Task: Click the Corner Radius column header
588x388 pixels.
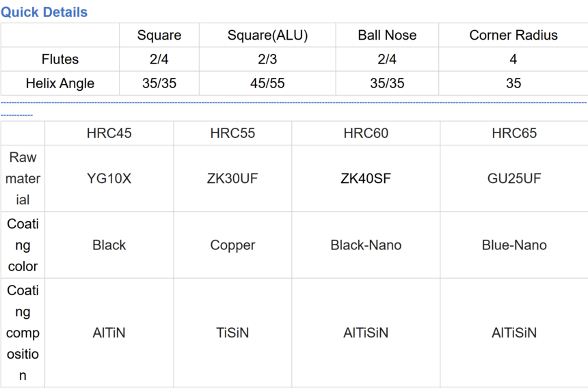Action: pos(513,36)
